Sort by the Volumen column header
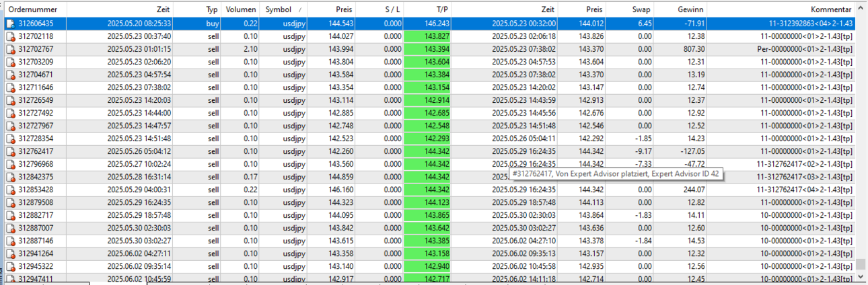The image size is (868, 285). click(241, 10)
